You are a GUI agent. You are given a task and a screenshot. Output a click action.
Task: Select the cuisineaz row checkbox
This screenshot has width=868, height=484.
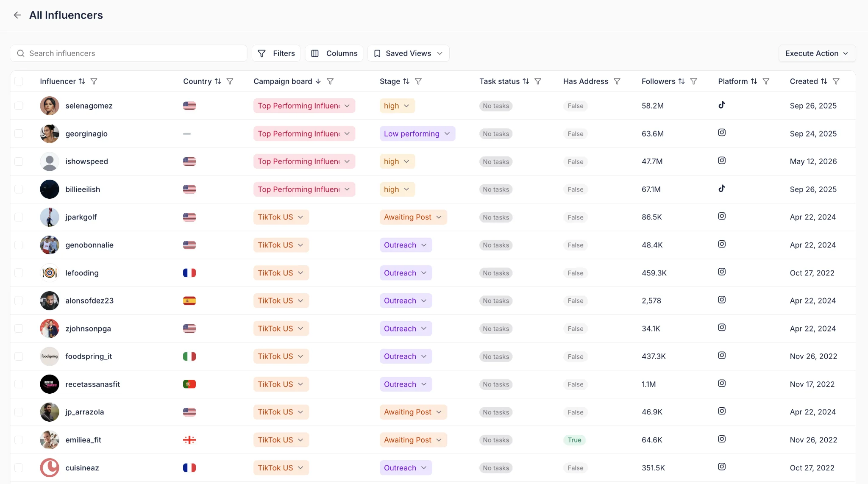19,467
